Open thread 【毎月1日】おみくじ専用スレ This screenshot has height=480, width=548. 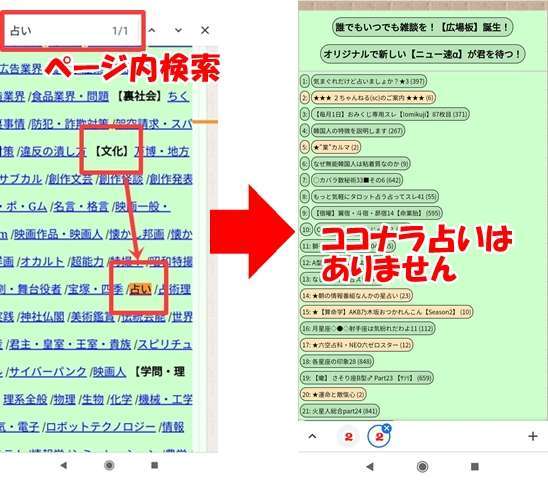[x=390, y=114]
